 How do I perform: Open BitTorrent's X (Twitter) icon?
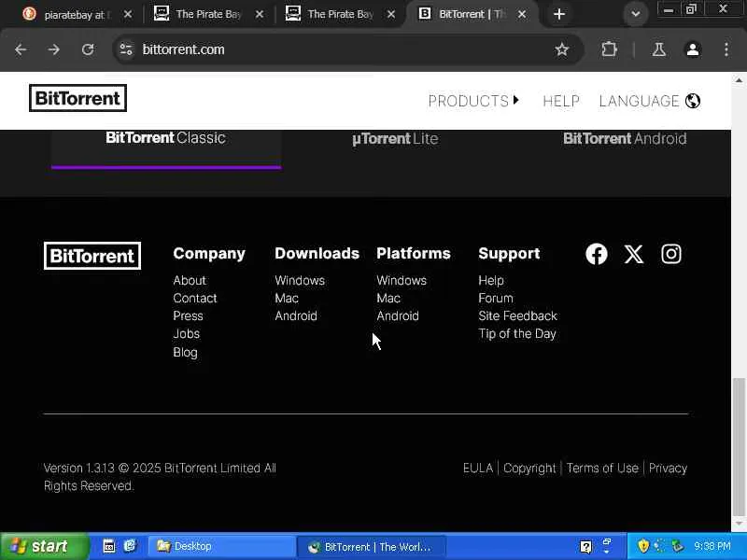click(634, 254)
